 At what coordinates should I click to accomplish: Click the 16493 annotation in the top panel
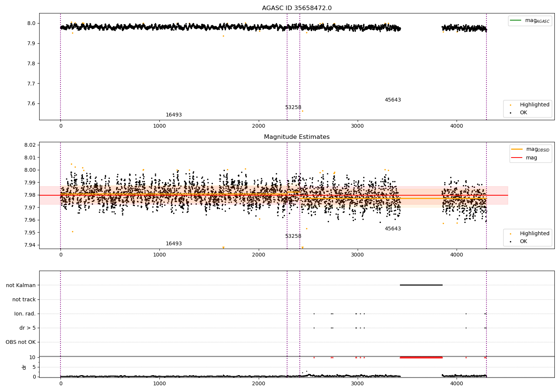click(174, 115)
